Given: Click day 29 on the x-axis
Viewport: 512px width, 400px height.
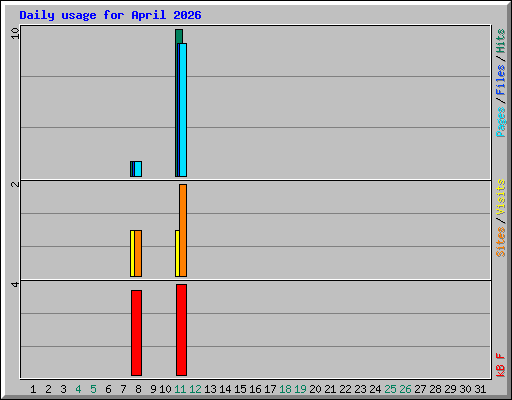Looking at the screenshot, I should coord(450,389).
